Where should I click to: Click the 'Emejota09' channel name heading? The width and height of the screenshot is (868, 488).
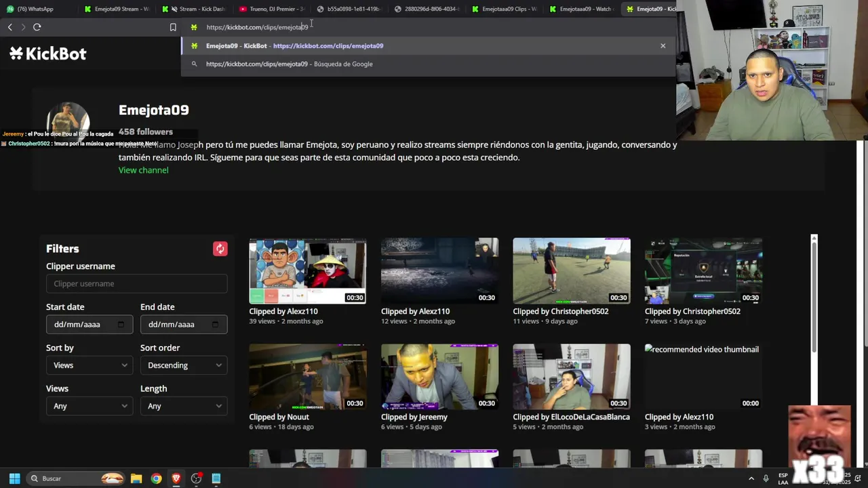point(154,110)
